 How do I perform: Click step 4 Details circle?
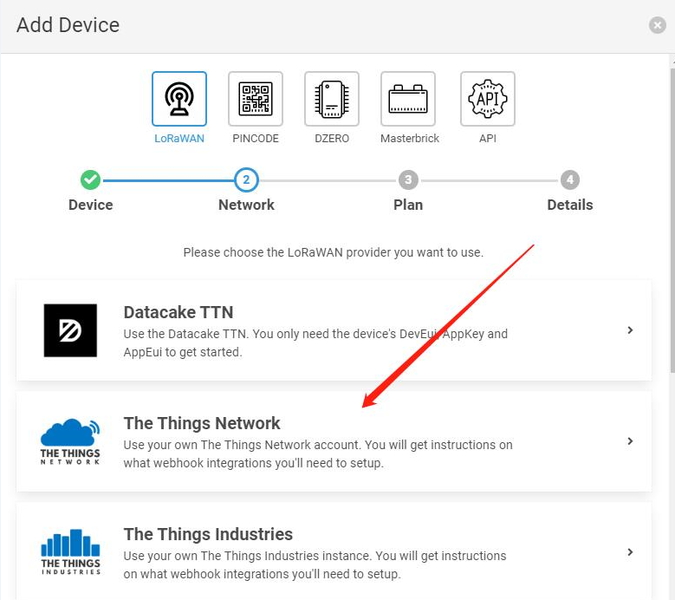(570, 180)
